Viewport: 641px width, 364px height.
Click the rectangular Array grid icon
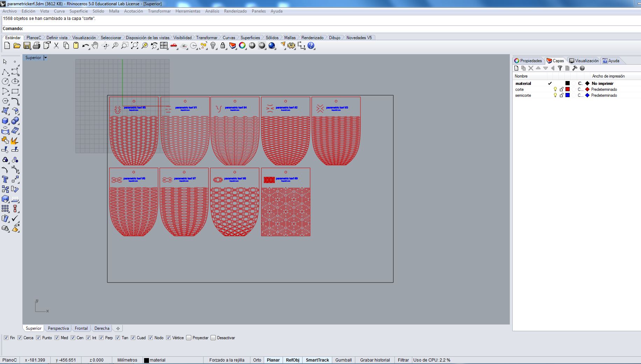pos(5,209)
